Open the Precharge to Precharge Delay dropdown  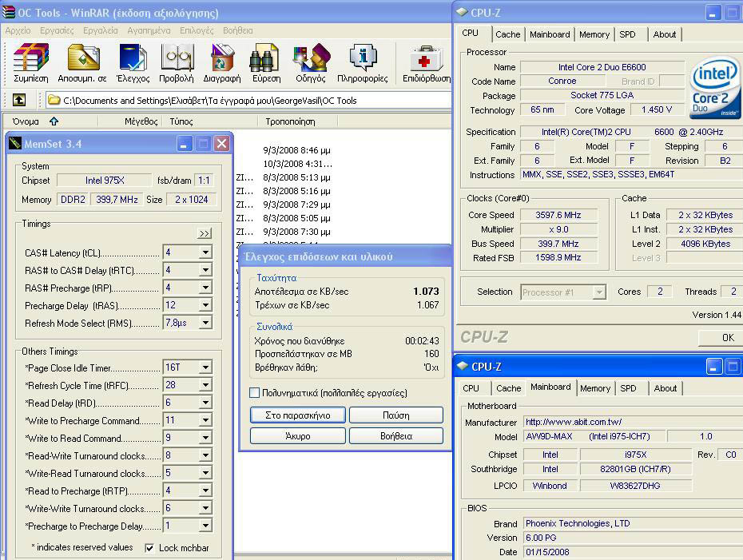(x=205, y=526)
